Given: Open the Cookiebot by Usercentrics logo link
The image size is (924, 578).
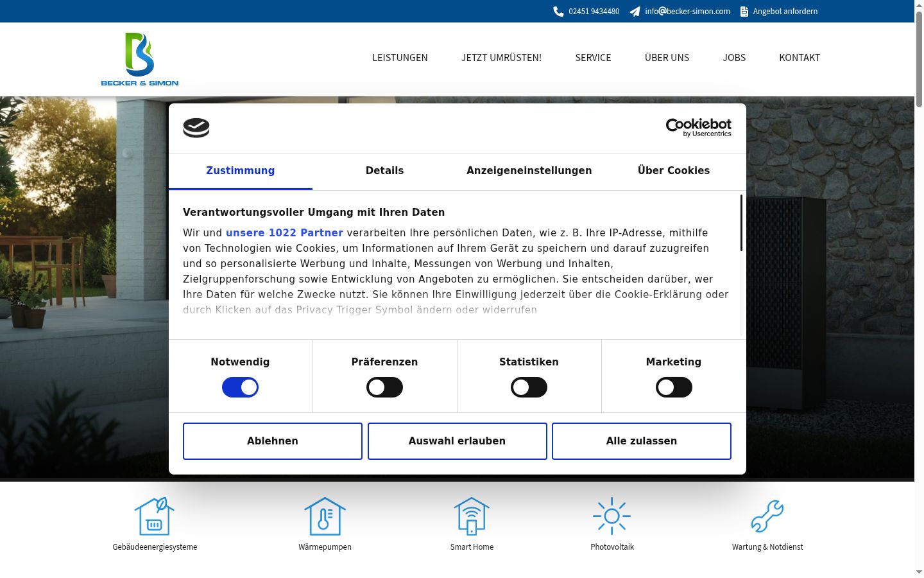Looking at the screenshot, I should tap(699, 127).
